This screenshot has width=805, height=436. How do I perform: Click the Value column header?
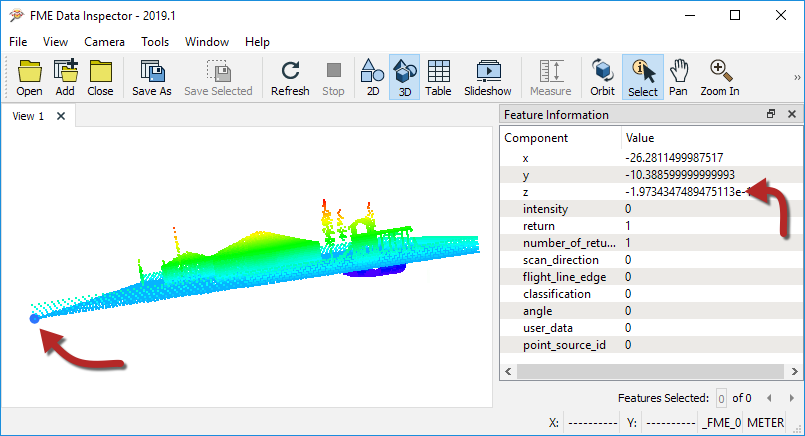(712, 138)
